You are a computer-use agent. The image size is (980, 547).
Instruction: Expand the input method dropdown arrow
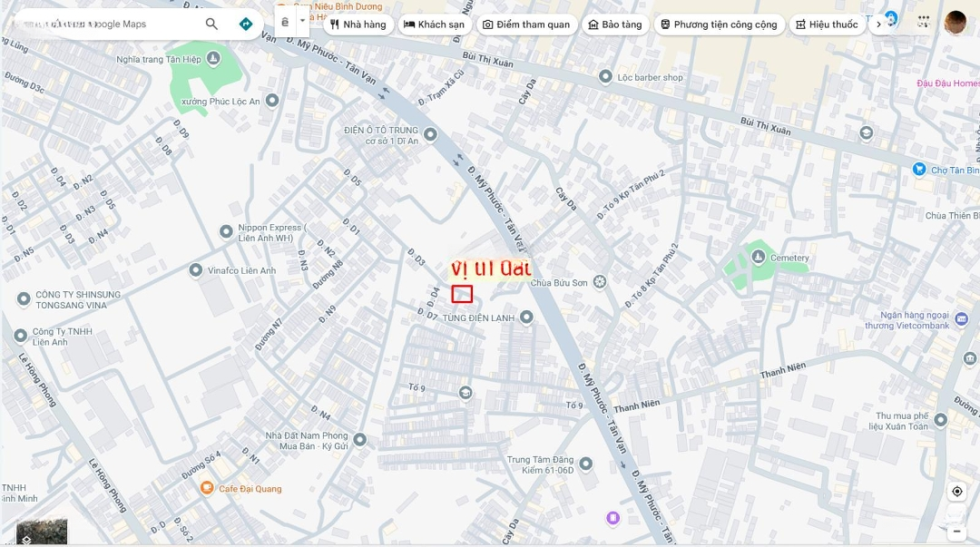pos(302,21)
